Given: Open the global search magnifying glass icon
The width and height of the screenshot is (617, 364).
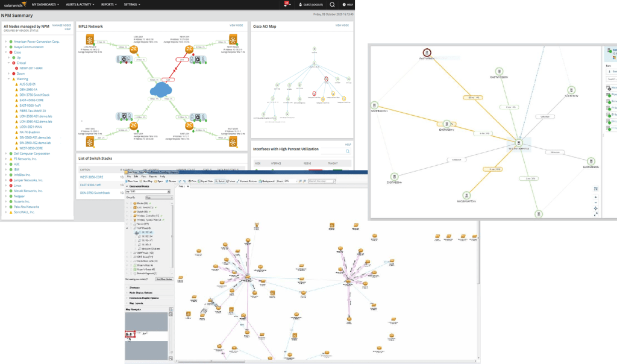Looking at the screenshot, I should (x=333, y=5).
